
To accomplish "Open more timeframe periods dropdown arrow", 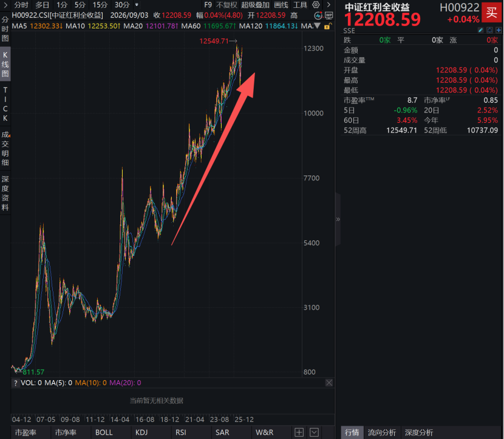I will (137, 5).
